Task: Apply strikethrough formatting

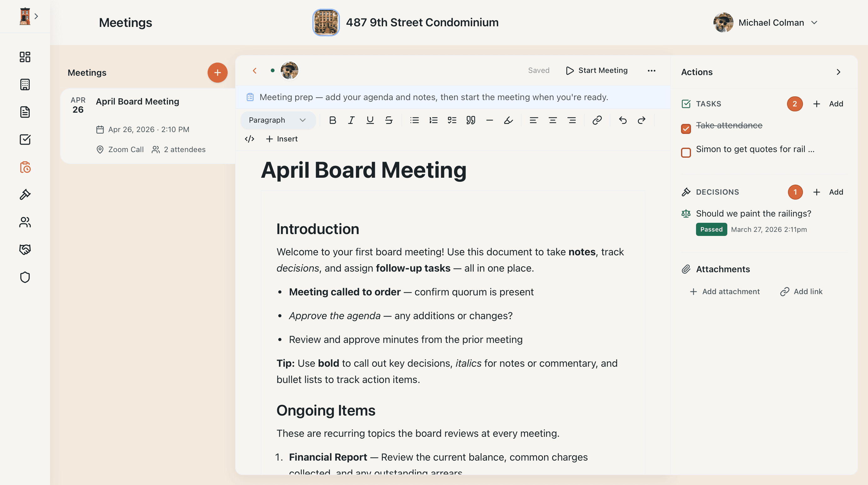Action: click(x=389, y=120)
